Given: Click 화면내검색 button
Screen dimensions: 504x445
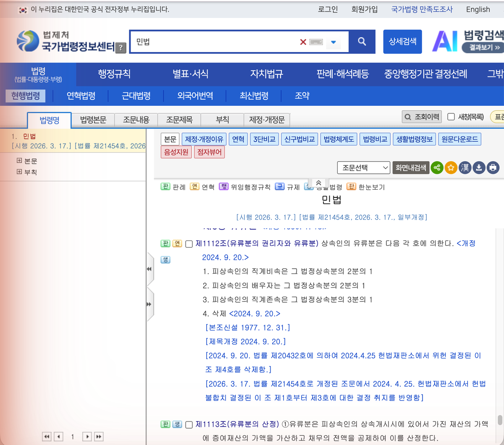Looking at the screenshot, I should click(x=411, y=168).
